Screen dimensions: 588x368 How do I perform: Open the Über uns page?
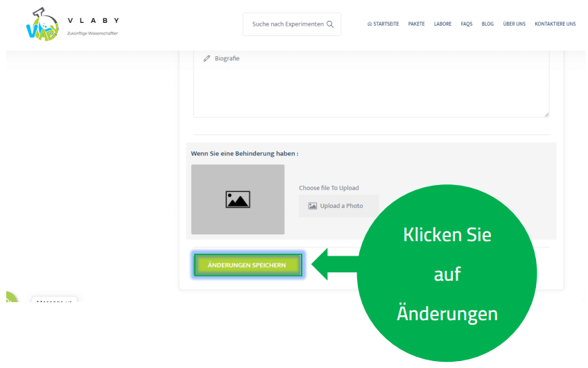514,24
